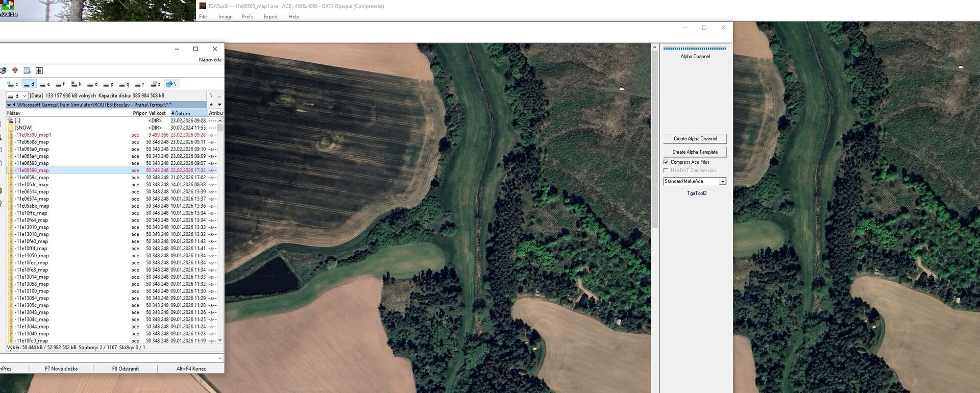Open drive k from the drive bar
Viewport: 980px width, 393px height.
click(76, 84)
